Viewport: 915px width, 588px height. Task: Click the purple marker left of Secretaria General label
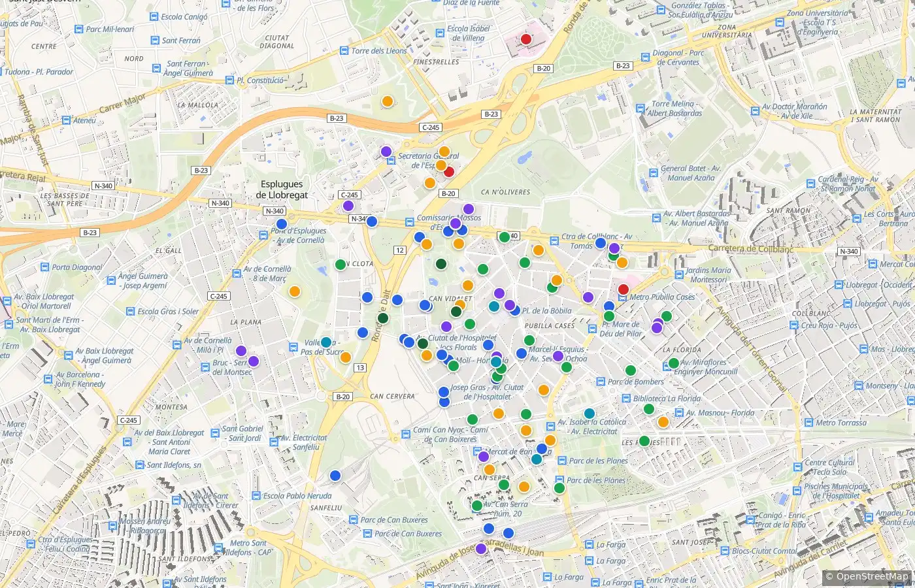click(386, 152)
